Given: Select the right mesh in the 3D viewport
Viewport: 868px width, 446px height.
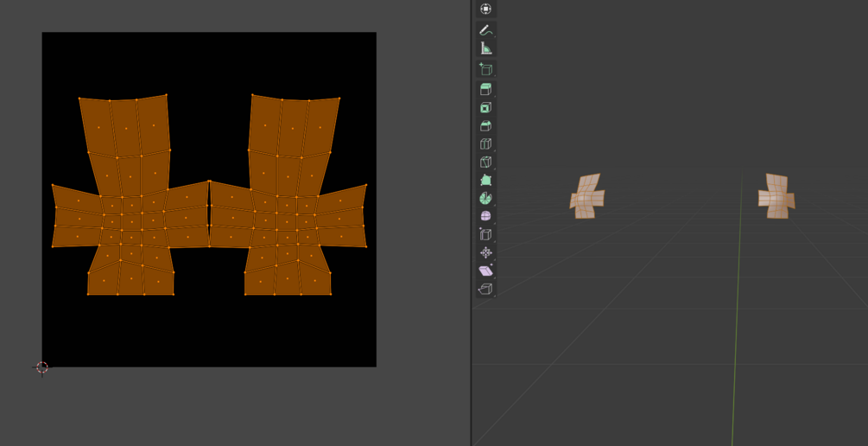Looking at the screenshot, I should coord(776,196).
